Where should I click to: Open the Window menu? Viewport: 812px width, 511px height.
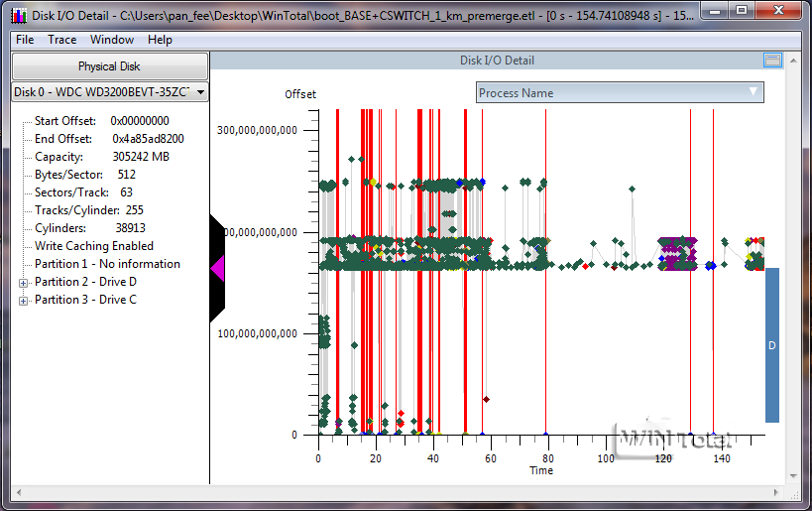coord(111,40)
